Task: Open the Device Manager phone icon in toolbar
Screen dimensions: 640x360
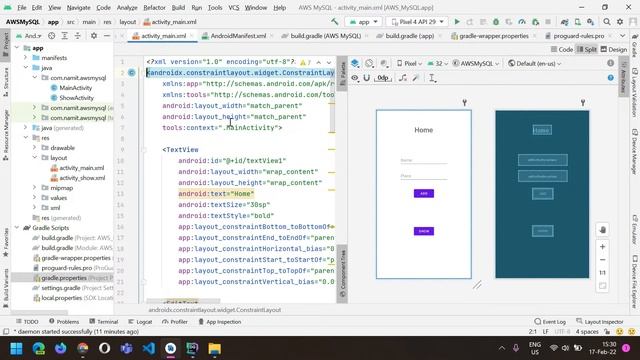Action: tap(578, 22)
